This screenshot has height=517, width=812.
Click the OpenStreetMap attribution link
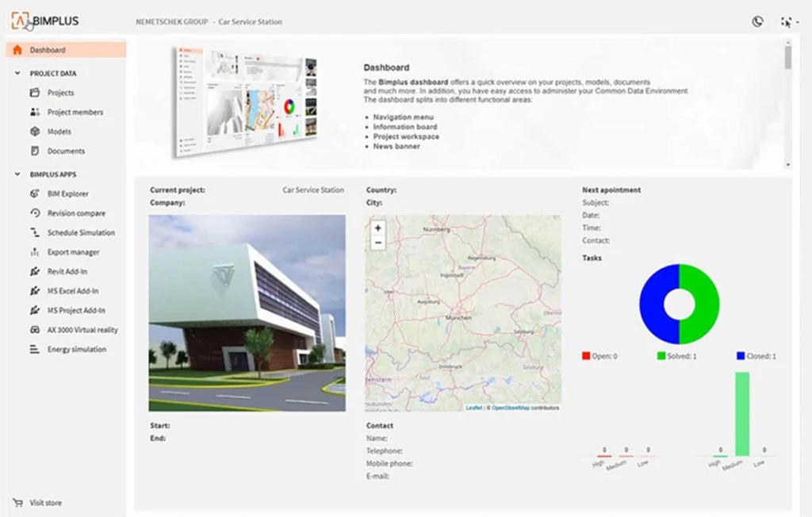tap(511, 408)
